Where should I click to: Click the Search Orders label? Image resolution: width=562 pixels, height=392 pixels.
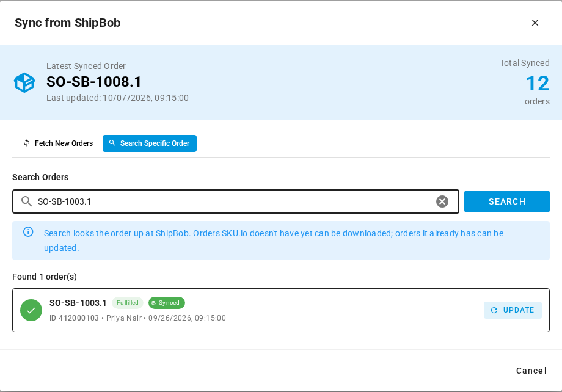[40, 177]
